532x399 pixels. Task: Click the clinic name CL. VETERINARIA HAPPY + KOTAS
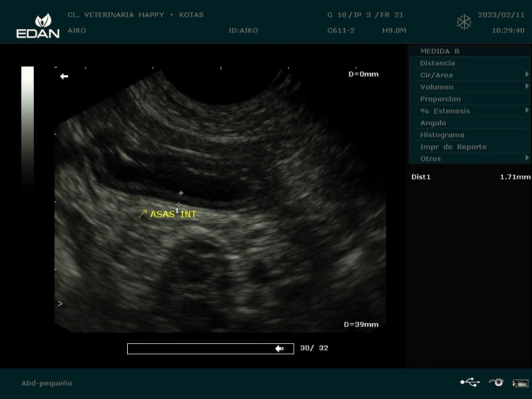point(136,15)
